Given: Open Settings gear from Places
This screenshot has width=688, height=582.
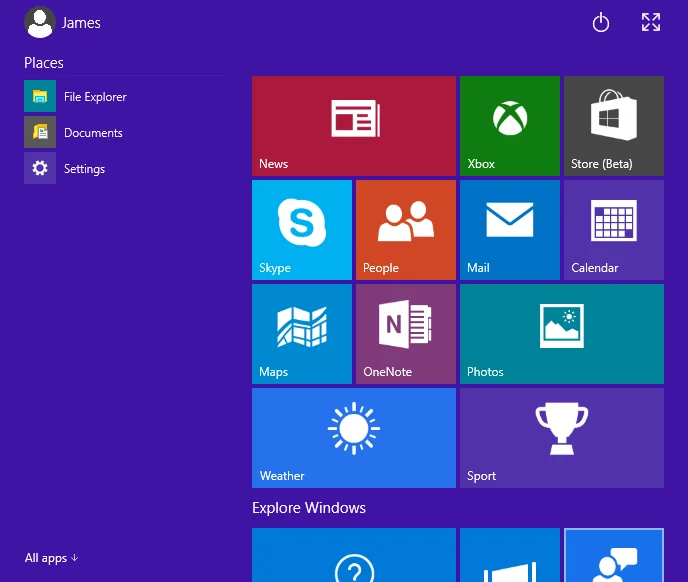Looking at the screenshot, I should pos(64,168).
